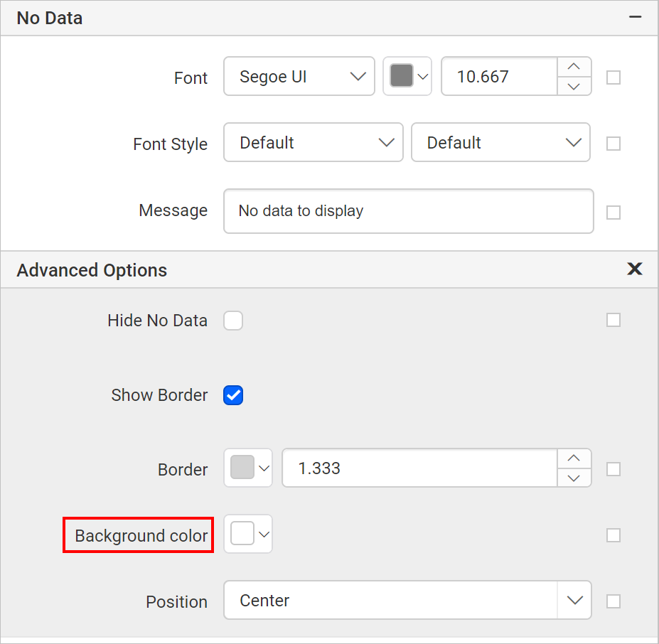659x644 pixels.
Task: Open the Font family dropdown showing Segoe UI
Action: point(299,76)
